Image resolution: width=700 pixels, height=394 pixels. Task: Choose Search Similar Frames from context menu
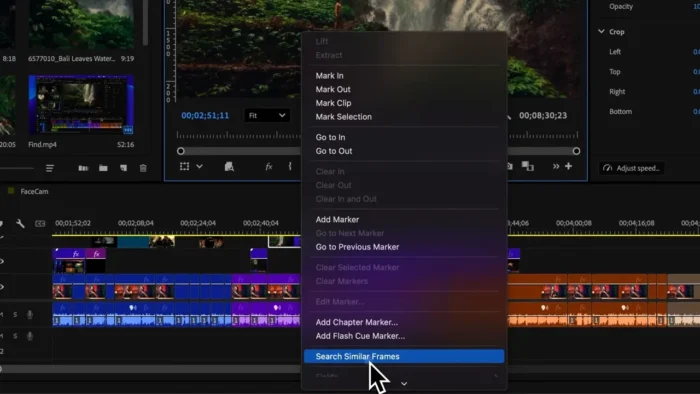[404, 356]
